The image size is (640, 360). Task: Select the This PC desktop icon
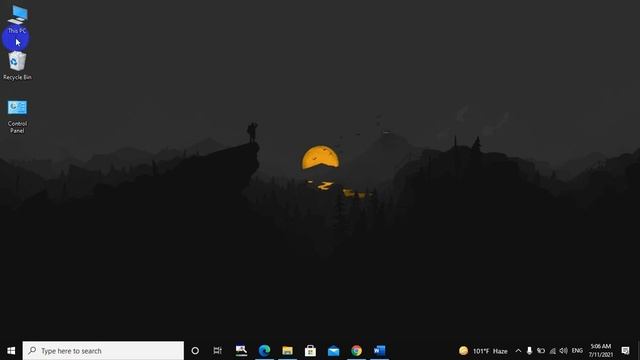17,19
